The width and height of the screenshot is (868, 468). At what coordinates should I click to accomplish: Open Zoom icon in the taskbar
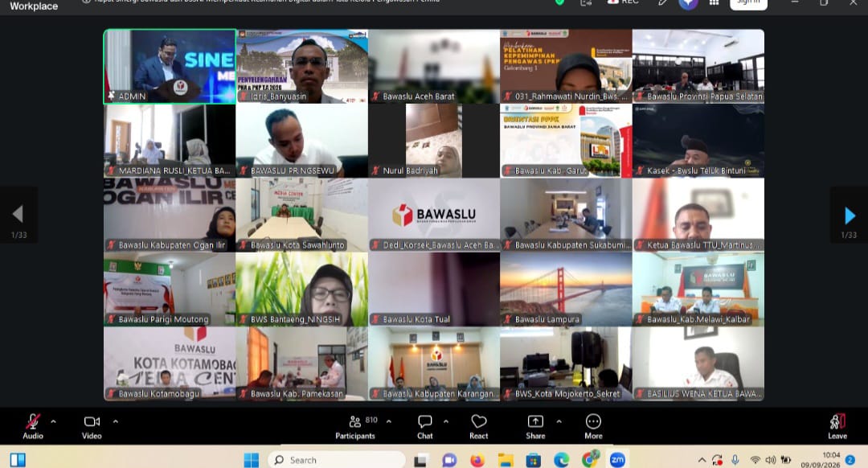point(617,460)
